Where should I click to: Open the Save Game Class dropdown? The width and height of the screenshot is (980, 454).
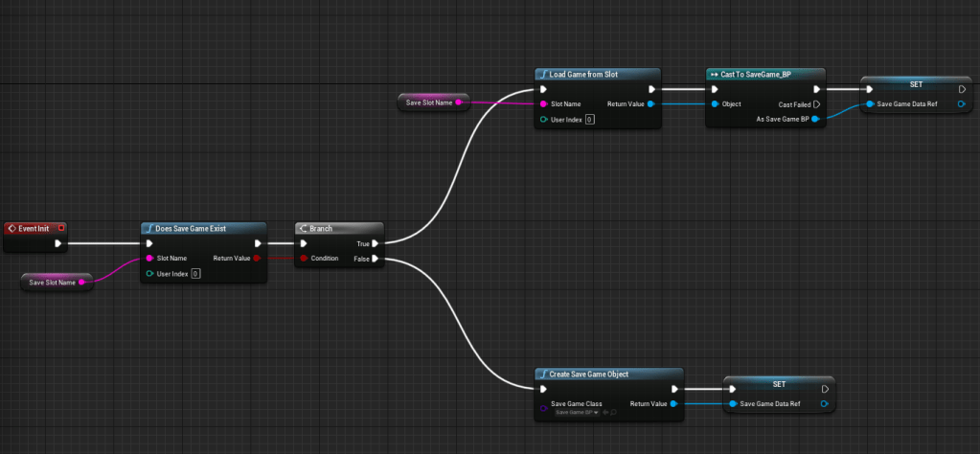point(577,413)
